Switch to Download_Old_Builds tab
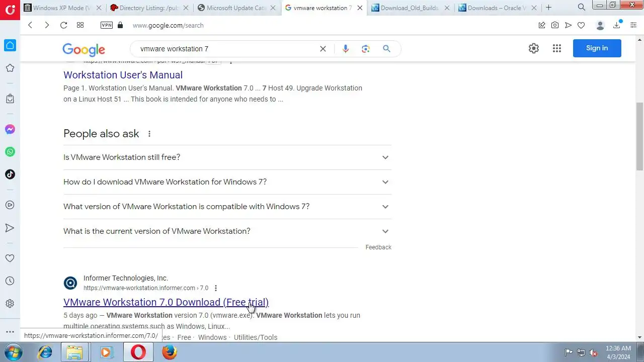The image size is (644, 362). (411, 8)
